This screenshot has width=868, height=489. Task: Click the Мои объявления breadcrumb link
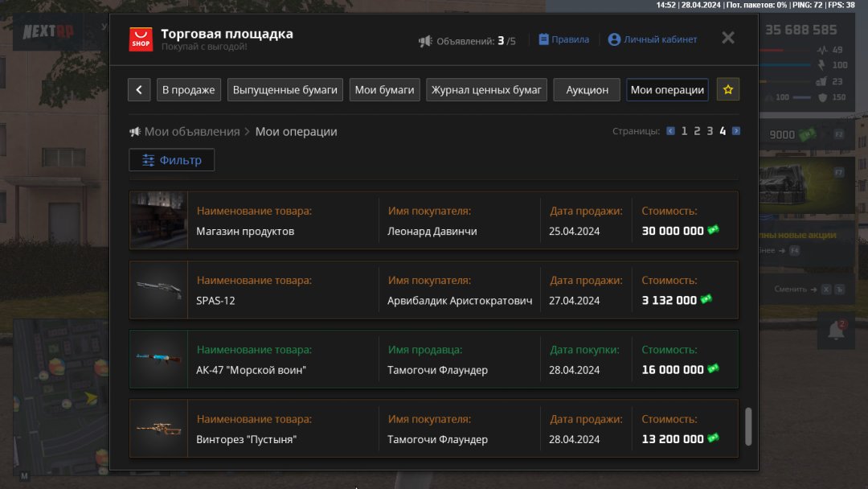click(x=191, y=132)
